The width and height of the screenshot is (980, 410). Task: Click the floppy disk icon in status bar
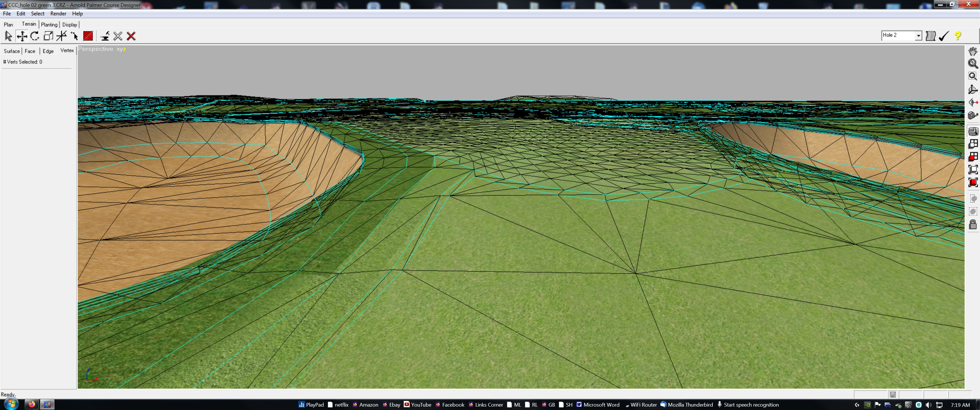point(893,394)
